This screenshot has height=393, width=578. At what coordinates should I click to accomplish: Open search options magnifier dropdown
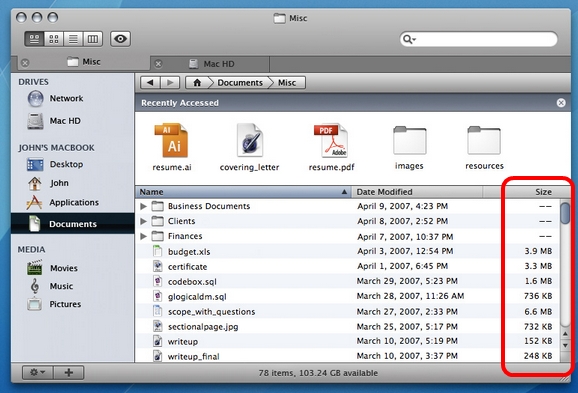pos(409,39)
